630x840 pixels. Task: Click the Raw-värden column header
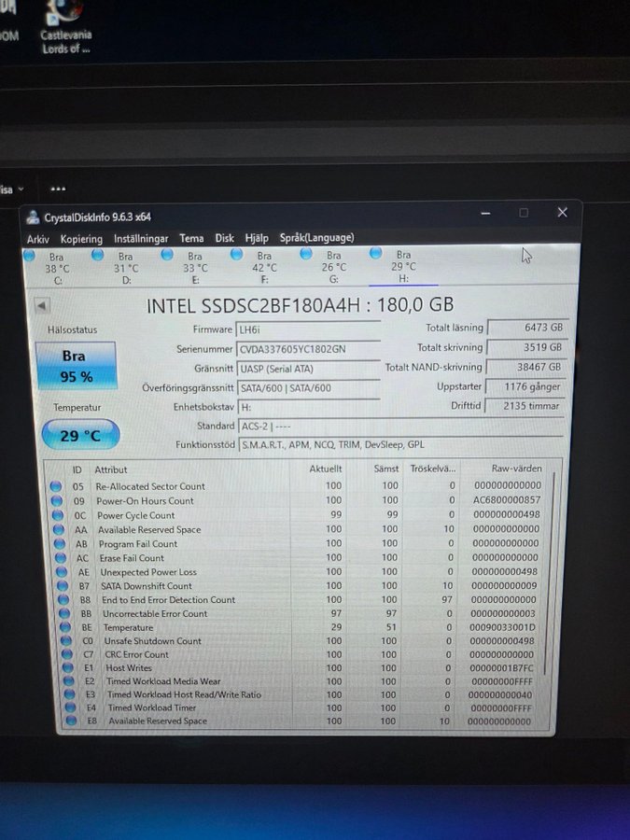[515, 469]
